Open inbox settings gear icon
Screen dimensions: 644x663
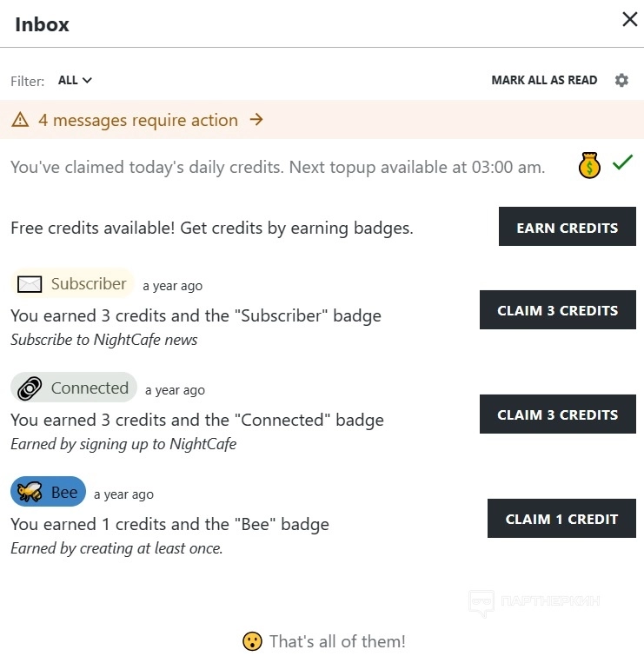pyautogui.click(x=621, y=80)
